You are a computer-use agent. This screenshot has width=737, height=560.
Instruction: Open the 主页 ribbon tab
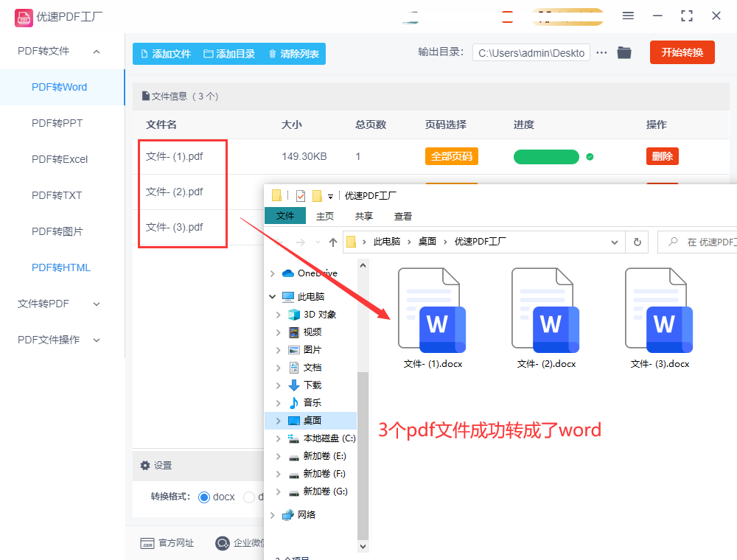pos(325,216)
